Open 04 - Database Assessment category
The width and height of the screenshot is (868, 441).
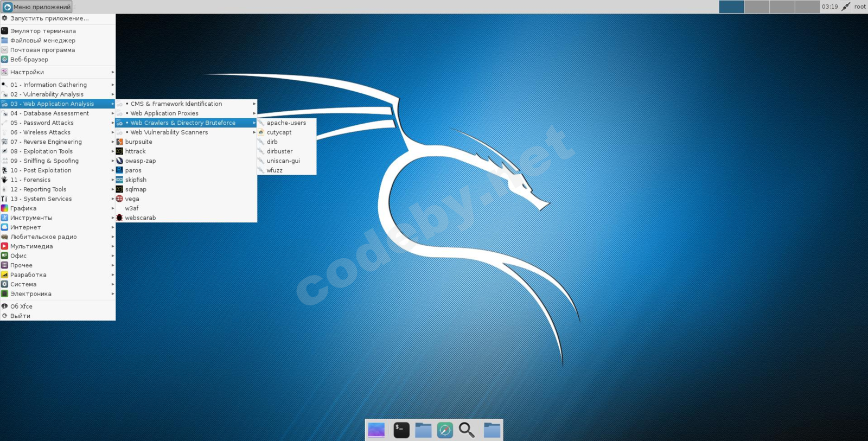tap(58, 113)
